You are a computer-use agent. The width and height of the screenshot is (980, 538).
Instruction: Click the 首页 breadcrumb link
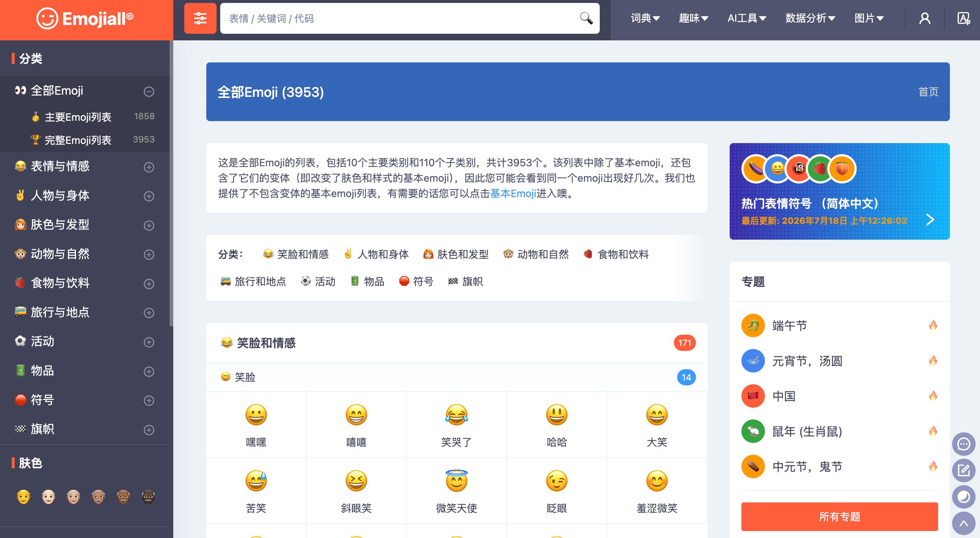(928, 92)
